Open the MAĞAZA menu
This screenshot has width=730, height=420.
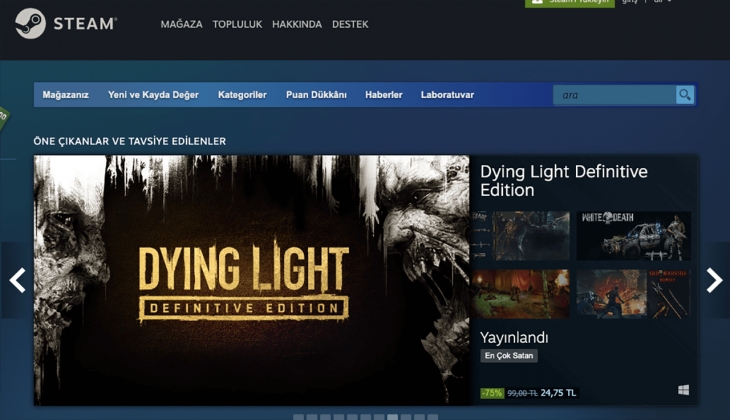point(182,24)
